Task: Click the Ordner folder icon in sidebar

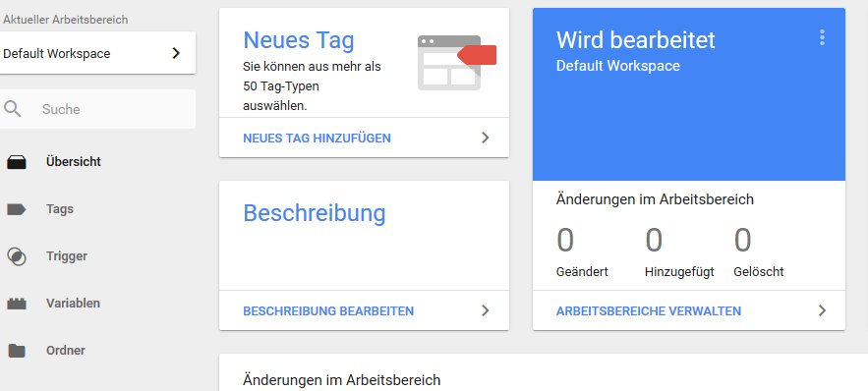Action: [16, 351]
